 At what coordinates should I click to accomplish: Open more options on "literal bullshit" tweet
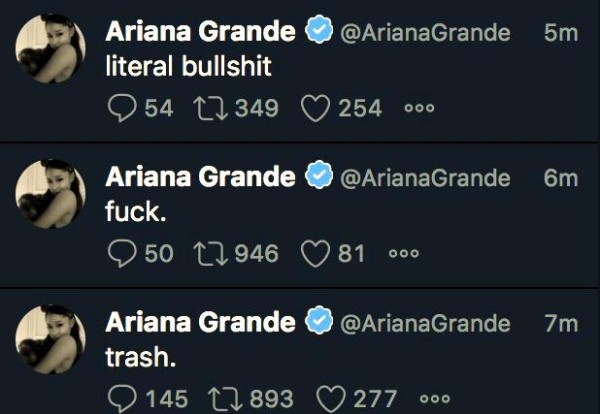pos(419,108)
